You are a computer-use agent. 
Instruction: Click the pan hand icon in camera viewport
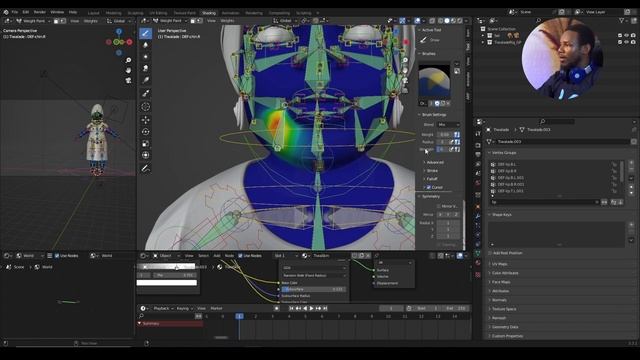click(x=128, y=70)
